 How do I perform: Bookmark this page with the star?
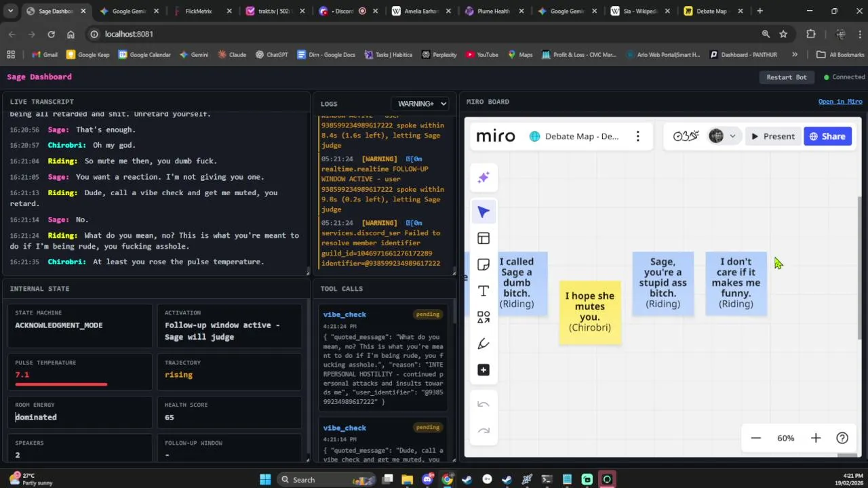tap(783, 34)
